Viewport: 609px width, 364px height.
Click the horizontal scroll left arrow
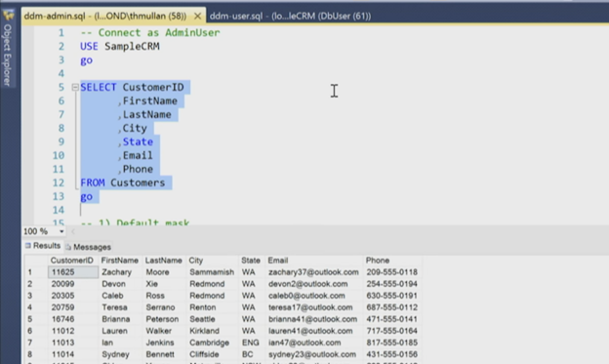(x=73, y=231)
